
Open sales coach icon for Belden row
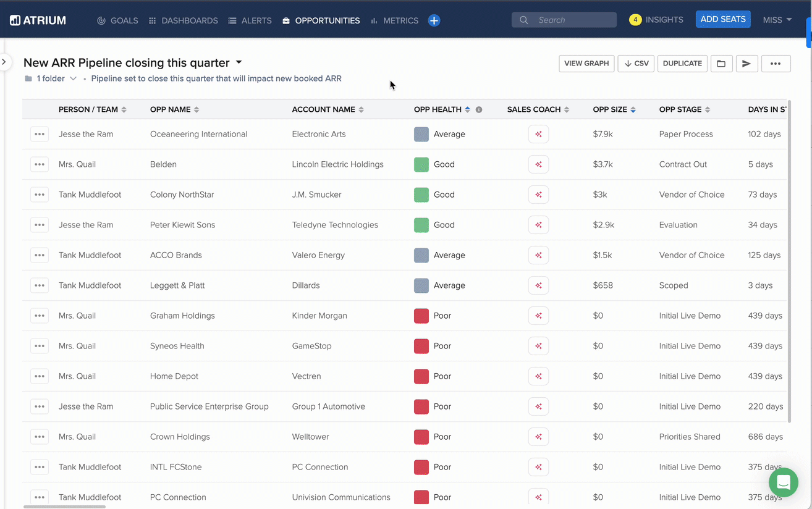click(538, 164)
